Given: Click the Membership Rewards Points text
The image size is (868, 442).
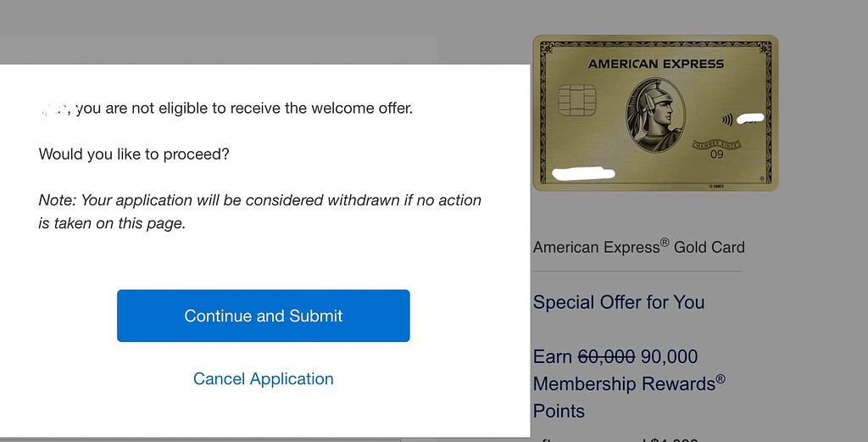Looking at the screenshot, I should (629, 398).
